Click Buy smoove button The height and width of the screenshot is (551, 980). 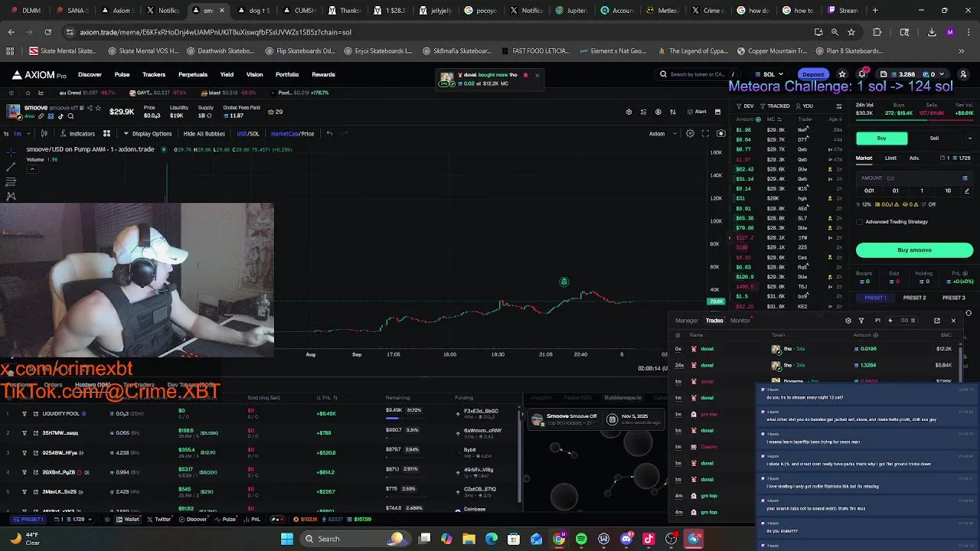click(x=914, y=250)
